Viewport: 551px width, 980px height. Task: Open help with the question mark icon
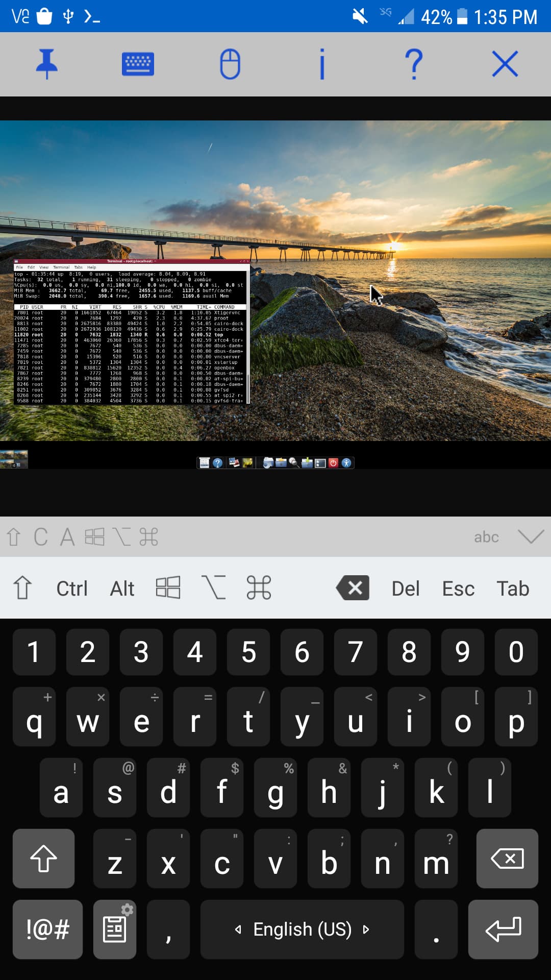(414, 64)
